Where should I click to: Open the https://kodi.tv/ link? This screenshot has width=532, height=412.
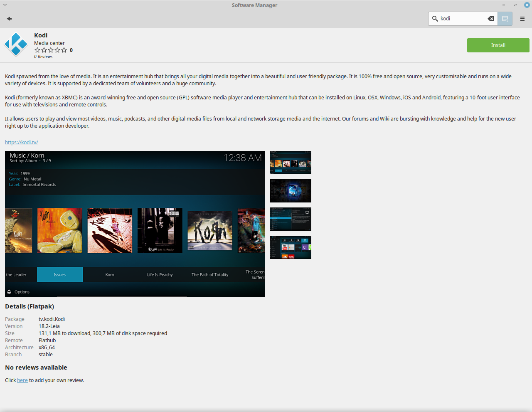(22, 143)
